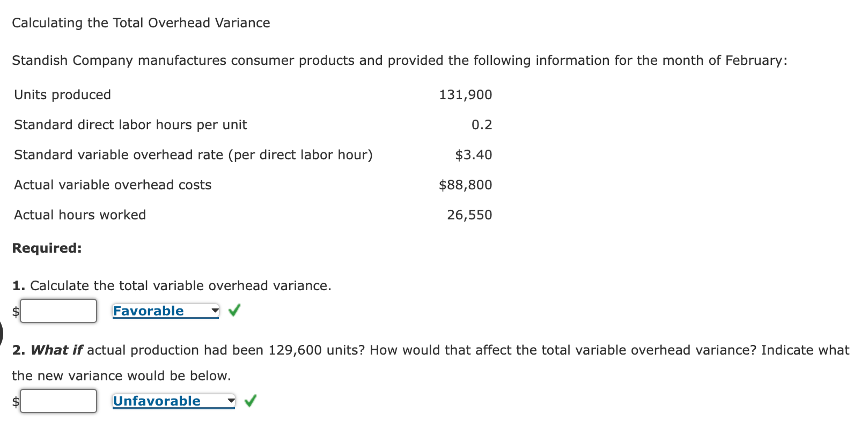Click inside the first variance answer box
Screen dimensions: 868x427
click(x=58, y=311)
